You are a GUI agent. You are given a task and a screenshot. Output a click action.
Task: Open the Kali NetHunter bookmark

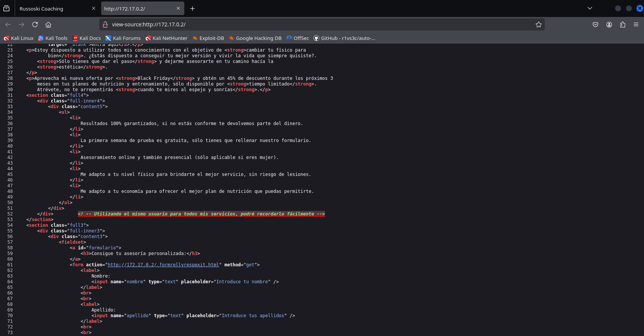166,38
